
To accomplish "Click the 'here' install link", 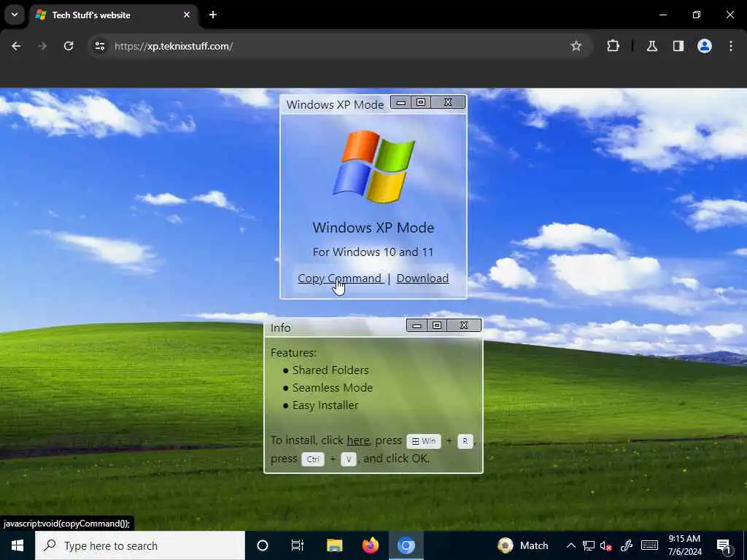I will (x=357, y=440).
